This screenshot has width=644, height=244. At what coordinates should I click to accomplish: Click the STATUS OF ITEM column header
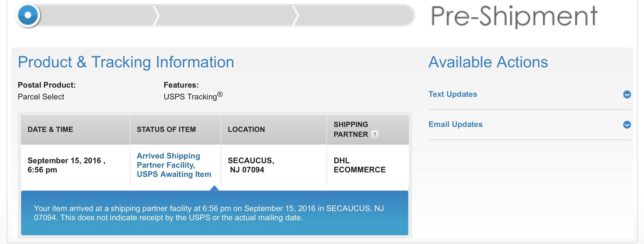[x=166, y=129]
